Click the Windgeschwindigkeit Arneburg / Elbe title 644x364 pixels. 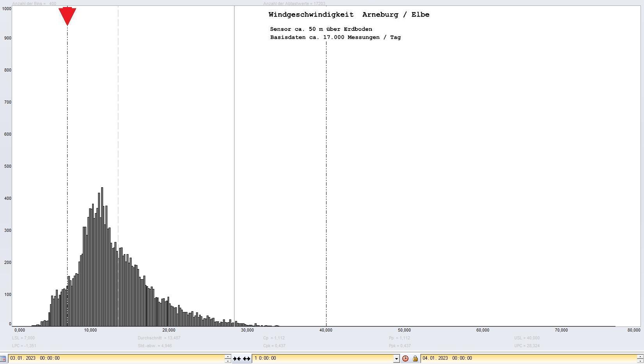[x=349, y=15]
